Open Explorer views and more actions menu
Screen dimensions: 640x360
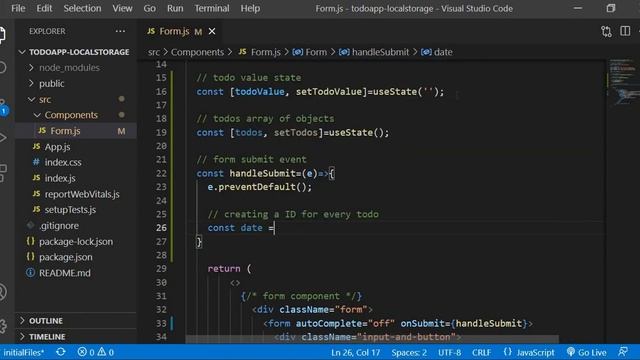[120, 31]
